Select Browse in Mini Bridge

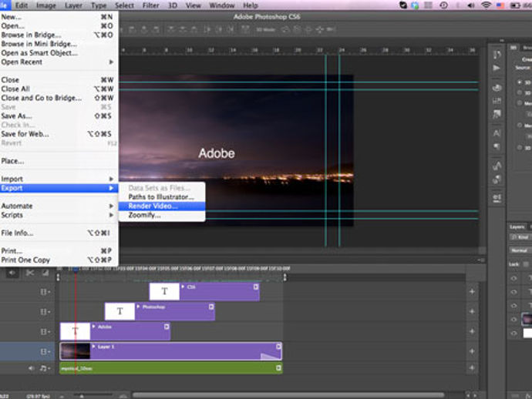pyautogui.click(x=59, y=44)
